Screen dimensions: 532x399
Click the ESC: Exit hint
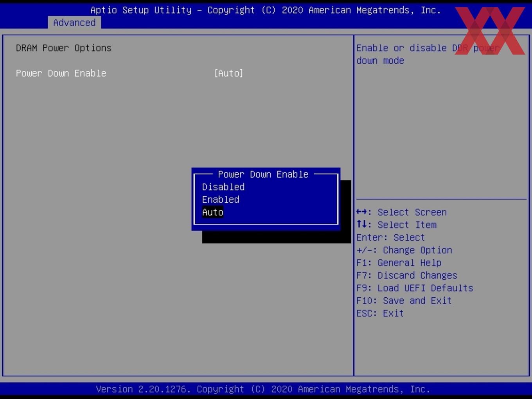380,313
